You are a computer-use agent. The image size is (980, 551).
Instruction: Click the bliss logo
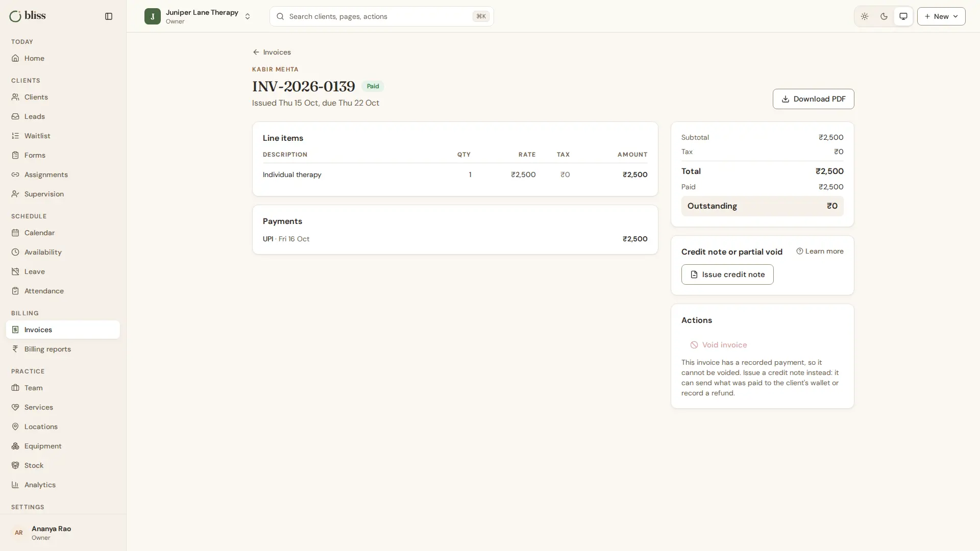(x=28, y=16)
